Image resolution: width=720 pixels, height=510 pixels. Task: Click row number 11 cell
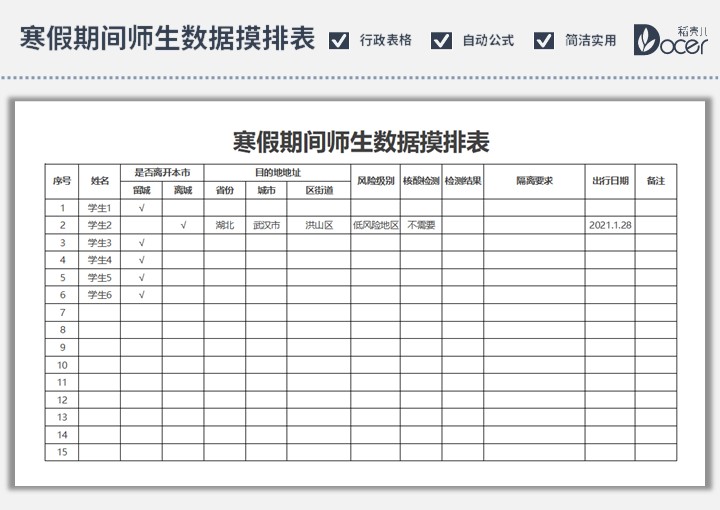point(62,382)
